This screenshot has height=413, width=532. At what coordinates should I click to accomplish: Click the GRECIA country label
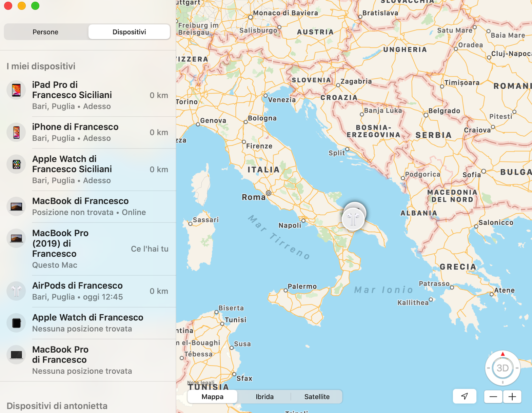click(458, 267)
